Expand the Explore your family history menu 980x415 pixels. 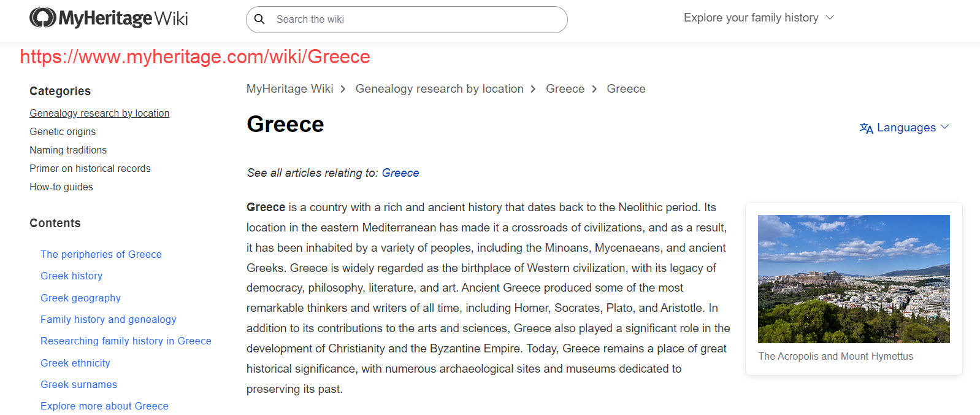click(x=758, y=18)
